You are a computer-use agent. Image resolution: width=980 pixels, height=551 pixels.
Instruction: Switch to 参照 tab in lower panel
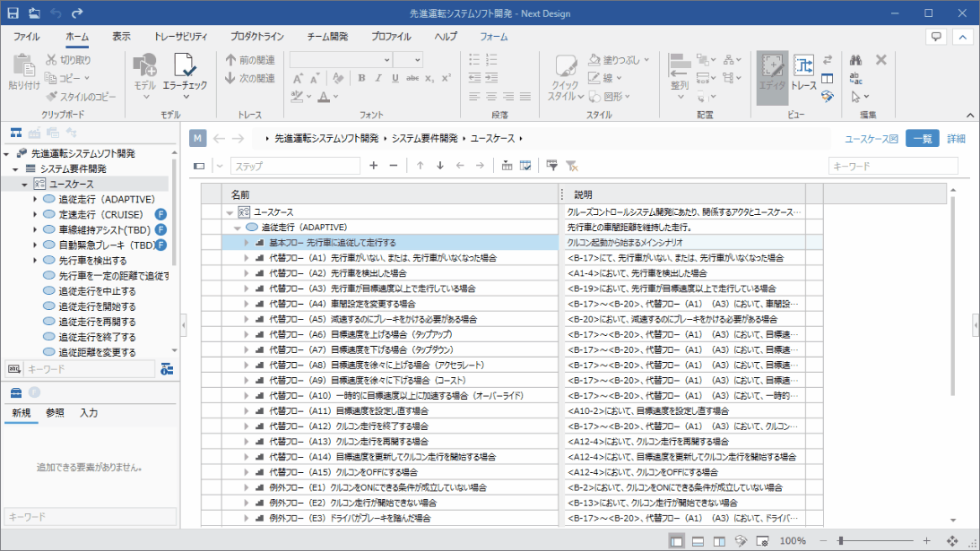coord(55,413)
